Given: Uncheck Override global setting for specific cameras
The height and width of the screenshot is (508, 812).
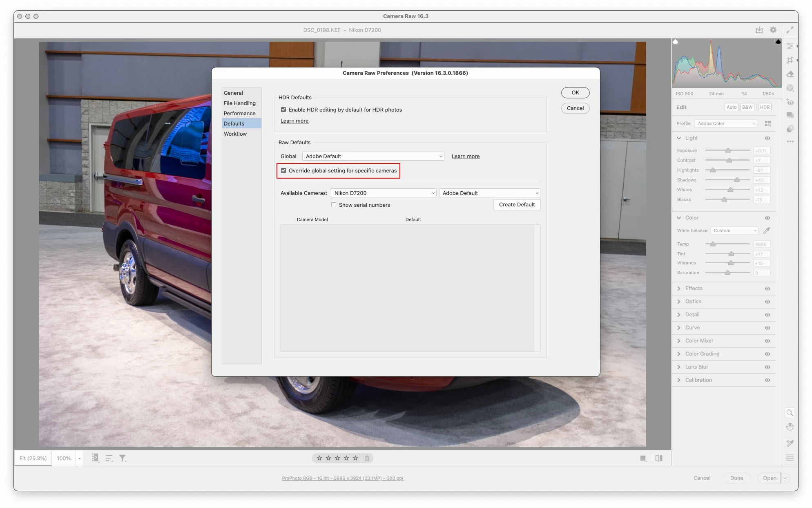Looking at the screenshot, I should (x=283, y=171).
